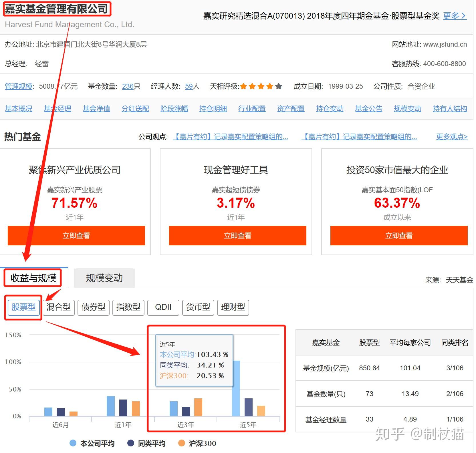
Task: Click 立即查看 under 嘉实基本面50指数
Action: pyautogui.click(x=399, y=236)
